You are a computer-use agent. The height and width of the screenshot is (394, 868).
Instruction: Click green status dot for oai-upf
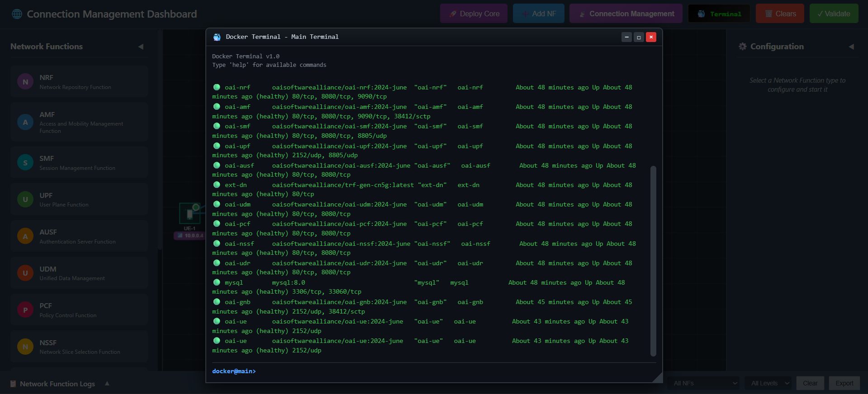coord(217,146)
